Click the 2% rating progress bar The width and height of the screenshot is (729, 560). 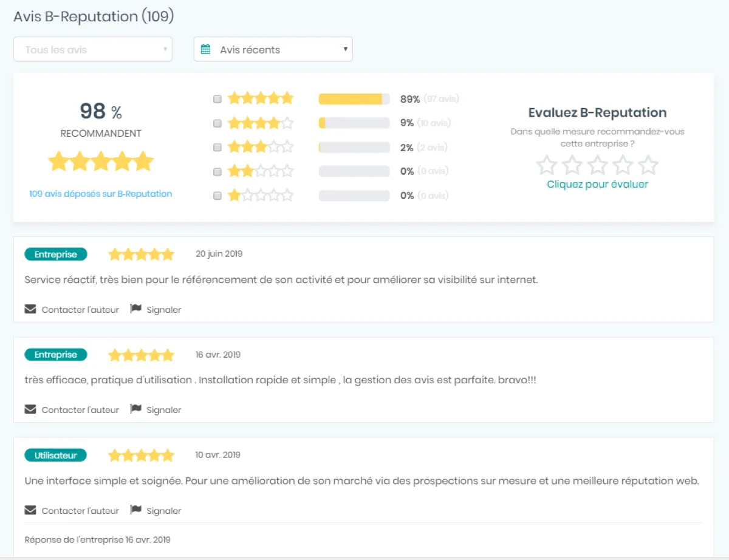click(354, 148)
